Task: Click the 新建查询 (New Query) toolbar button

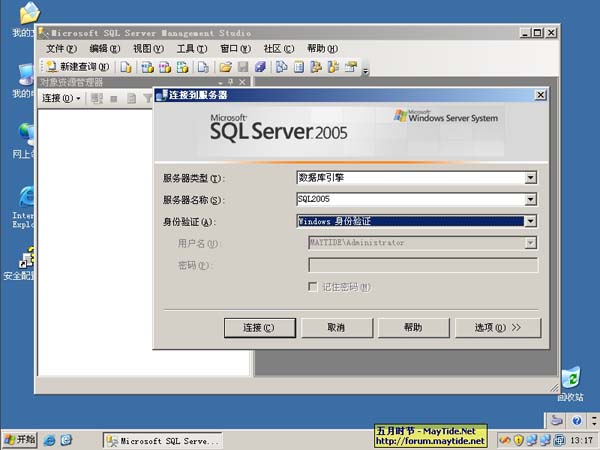Action: [78, 67]
